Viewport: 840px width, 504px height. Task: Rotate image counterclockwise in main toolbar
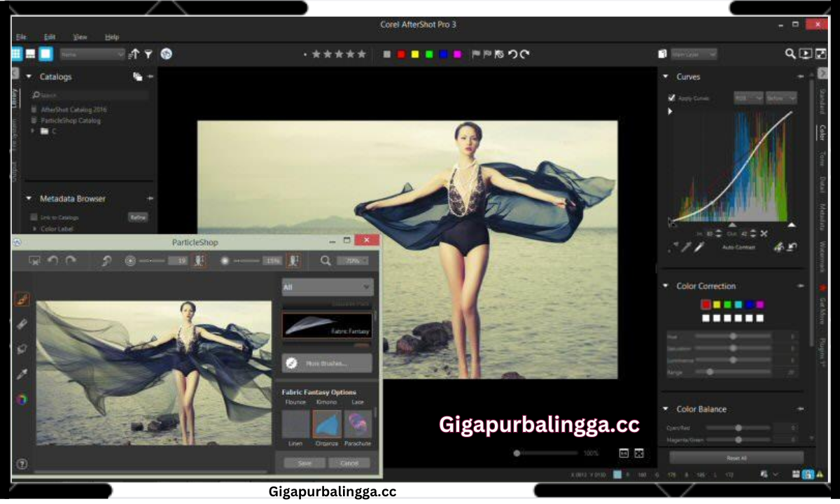click(x=512, y=54)
